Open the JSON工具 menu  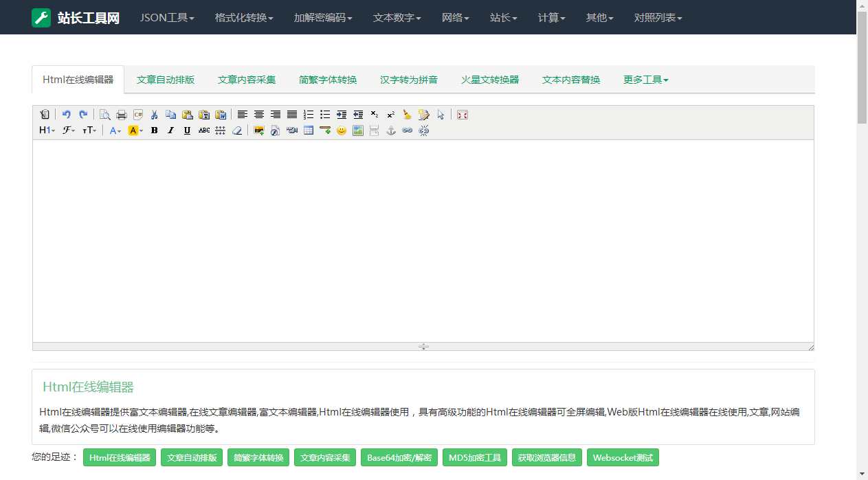point(166,18)
